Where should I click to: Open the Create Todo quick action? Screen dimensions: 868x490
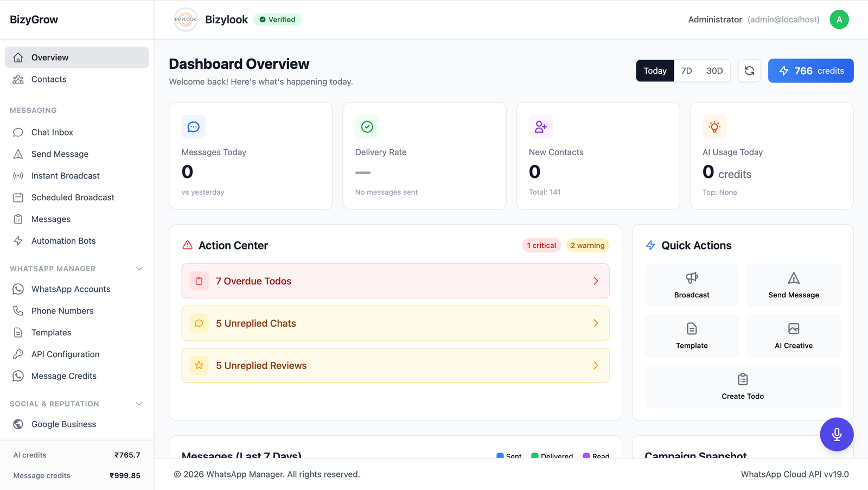pyautogui.click(x=742, y=386)
